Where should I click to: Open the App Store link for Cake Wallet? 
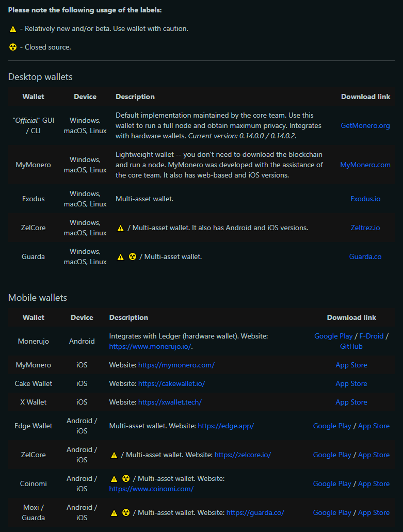point(351,384)
